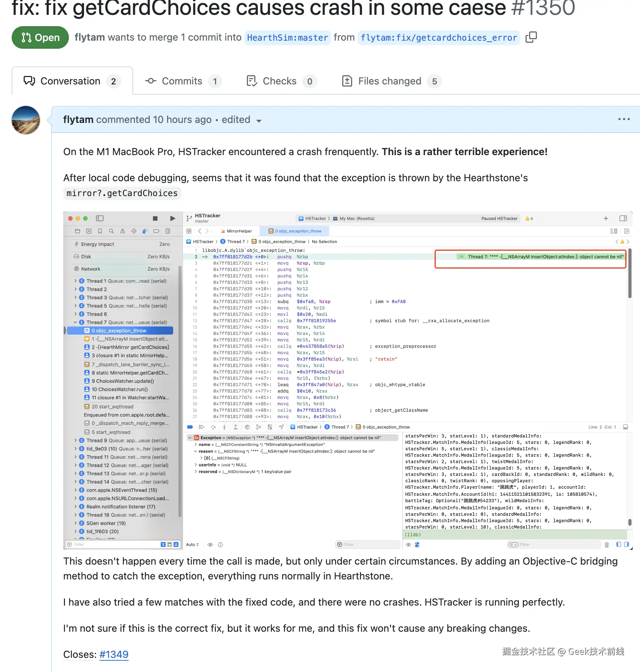Viewport: 640px width, 672px height.
Task: Click the console Filter field
Action: 553,544
